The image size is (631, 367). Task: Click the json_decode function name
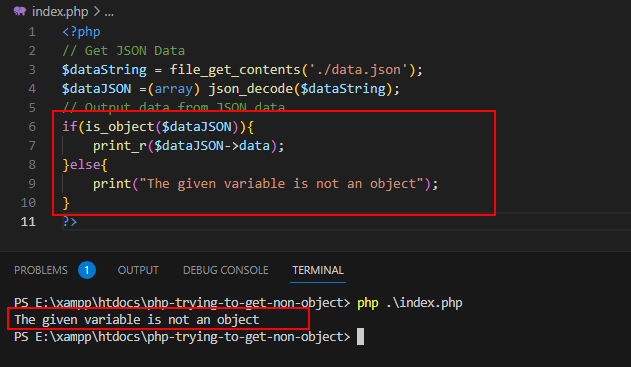[x=251, y=89]
